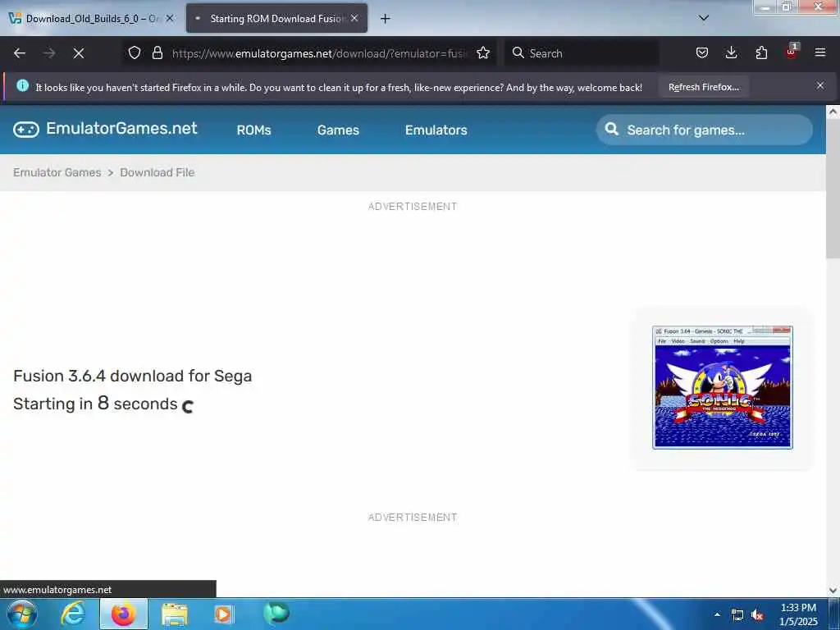View site security via the padlock icon
840x630 pixels.
(157, 53)
